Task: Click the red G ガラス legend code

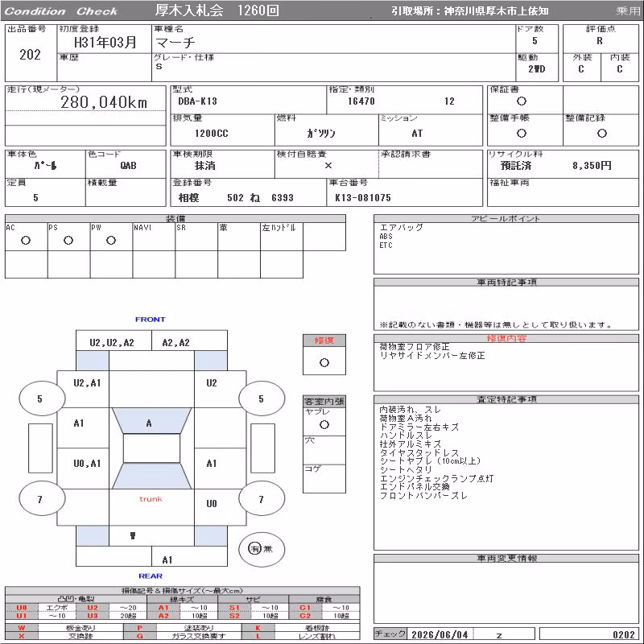Action: pos(139,636)
